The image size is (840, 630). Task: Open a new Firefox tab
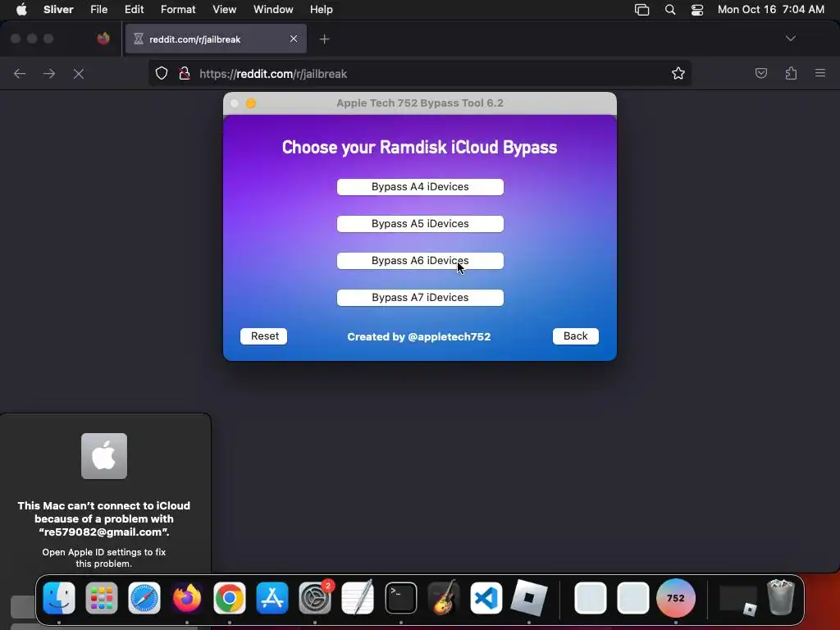(x=324, y=39)
